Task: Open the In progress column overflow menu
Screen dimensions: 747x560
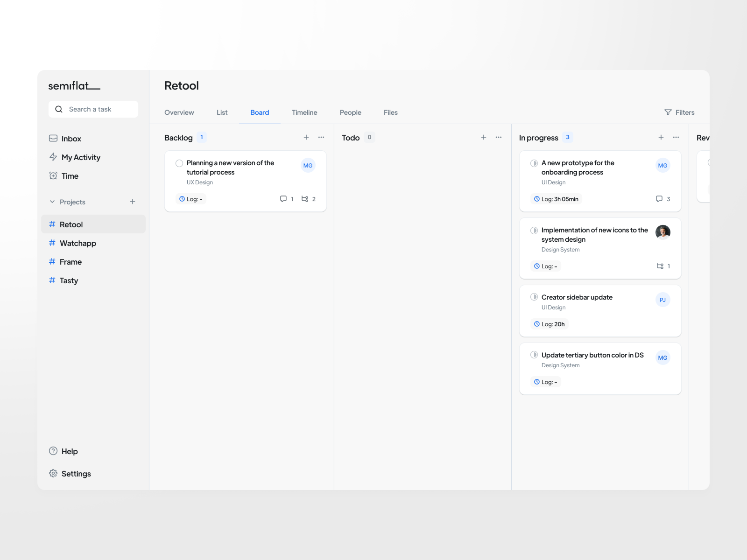Action: [676, 137]
